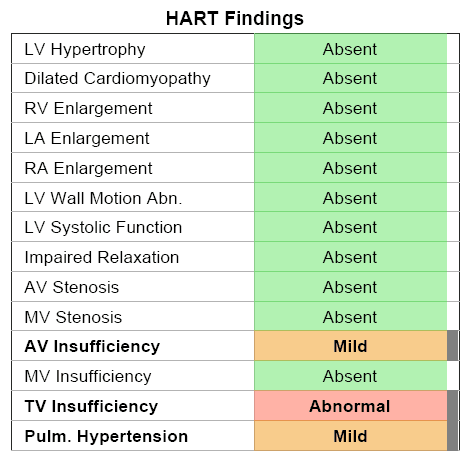This screenshot has width=465, height=455.
Task: Click the LA Enlargement row label
Action: point(87,138)
